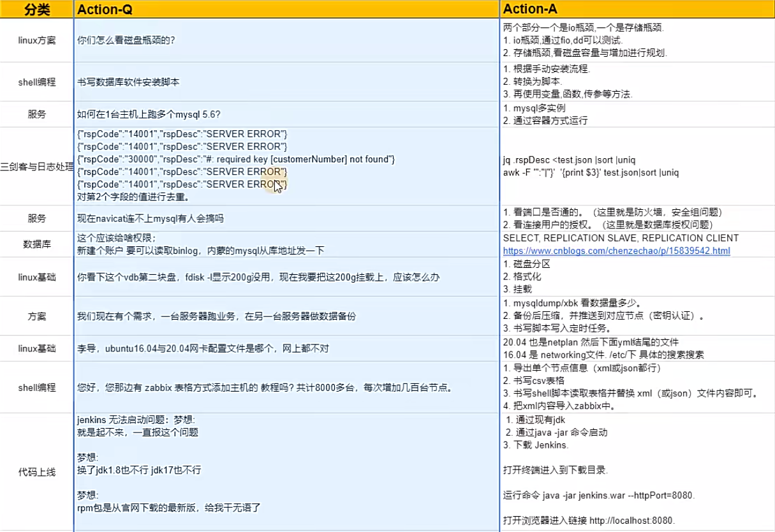Click the answer '1. 磁盘分区'
Viewport: 775px width, 532px height.
(527, 264)
